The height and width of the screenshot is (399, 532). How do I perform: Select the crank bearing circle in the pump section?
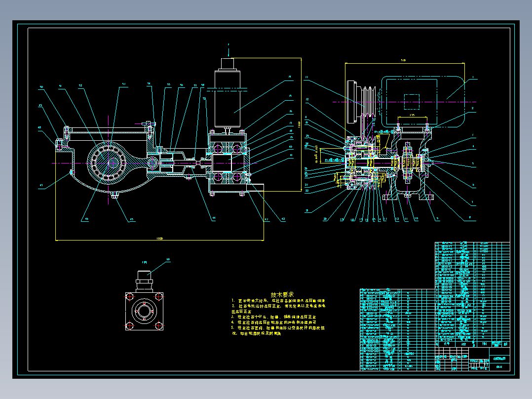click(x=109, y=162)
